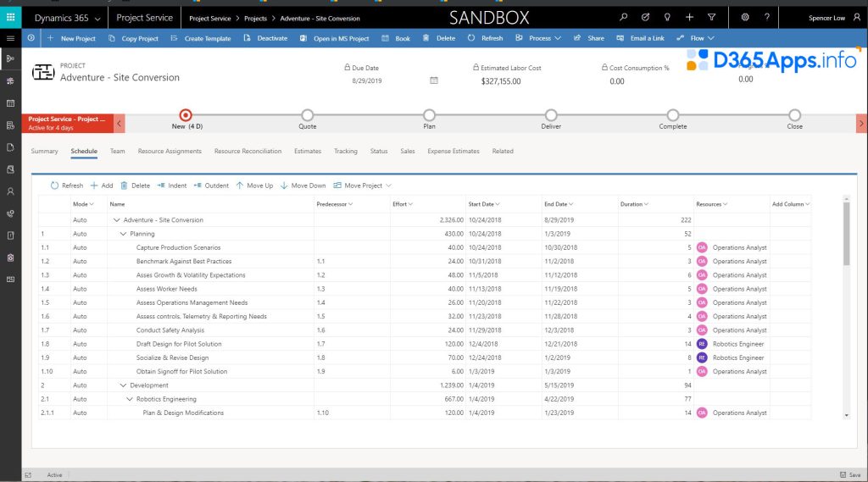Switch to the Tracking tab
The height and width of the screenshot is (482, 868).
[x=346, y=151]
